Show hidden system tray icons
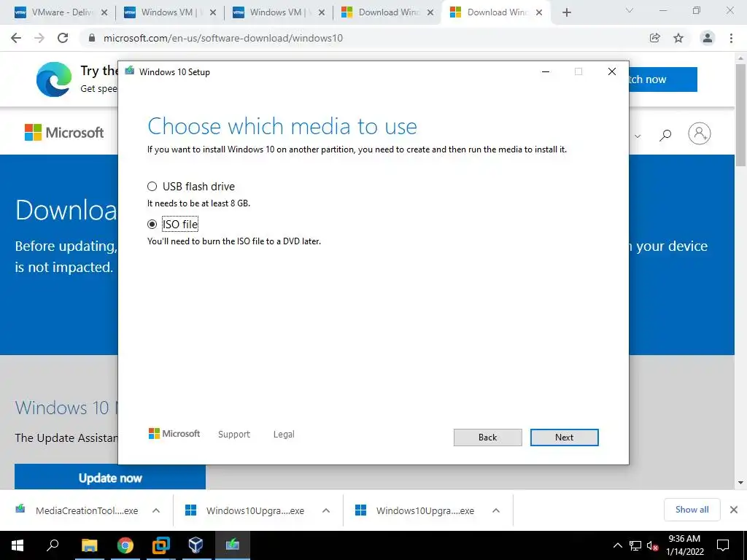 (x=617, y=545)
